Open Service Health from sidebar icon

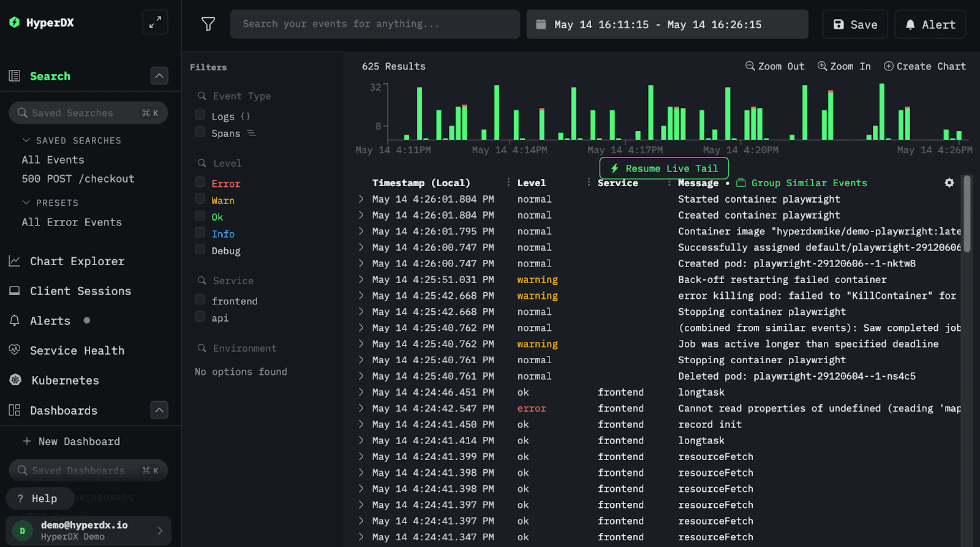(15, 350)
